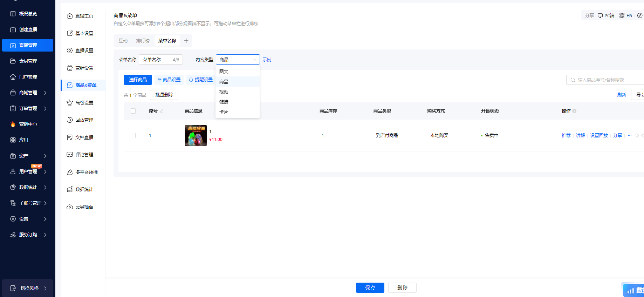Click the PC端 monitor icon
This screenshot has width=644, height=297.
600,16
